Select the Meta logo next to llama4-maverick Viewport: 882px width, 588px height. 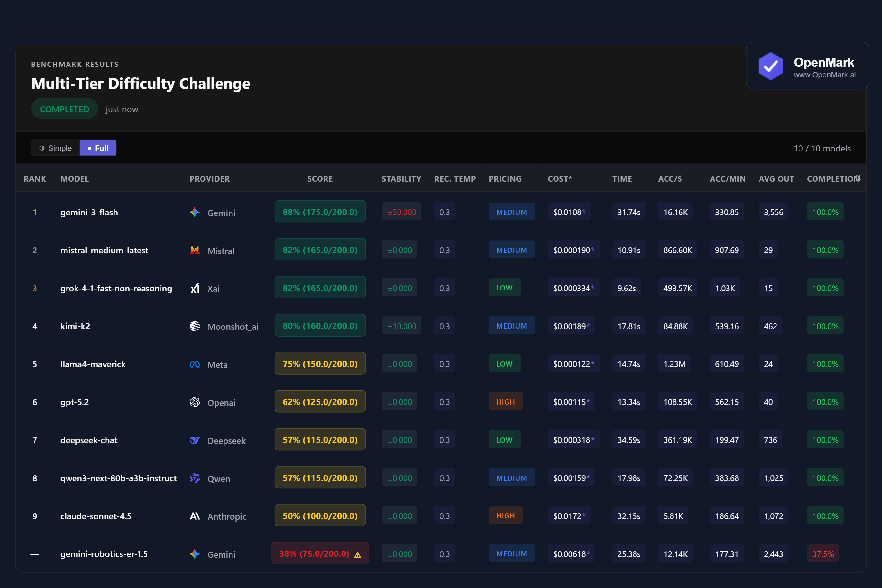pyautogui.click(x=195, y=364)
